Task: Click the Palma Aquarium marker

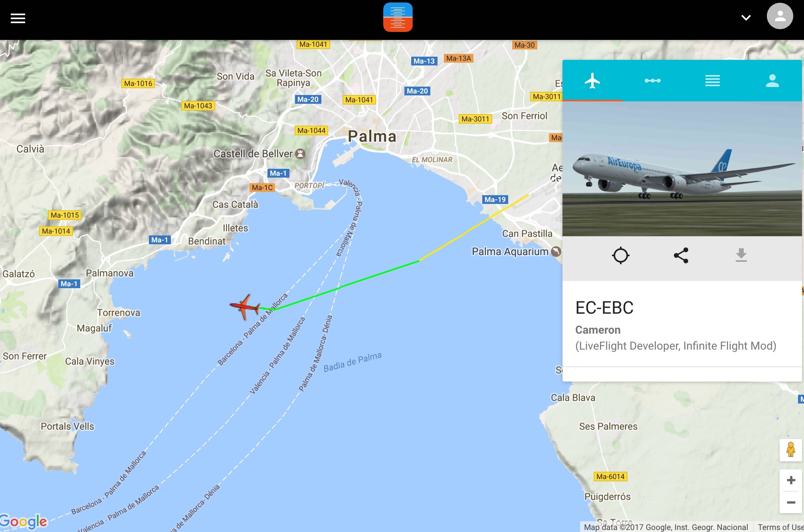Action: (556, 251)
